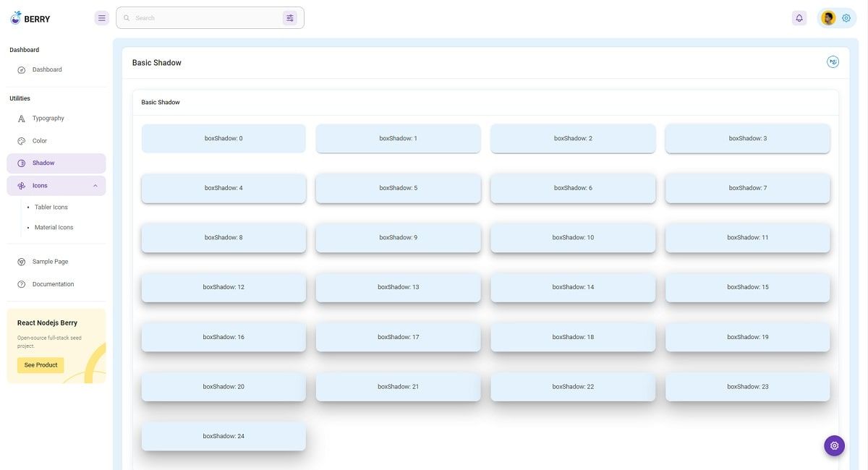Select the Typography icon in sidebar
Viewport: 868px width, 470px height.
(x=20, y=116)
